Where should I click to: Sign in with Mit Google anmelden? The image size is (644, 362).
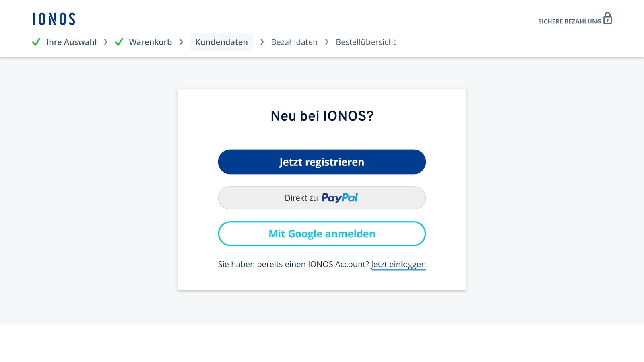tap(322, 233)
